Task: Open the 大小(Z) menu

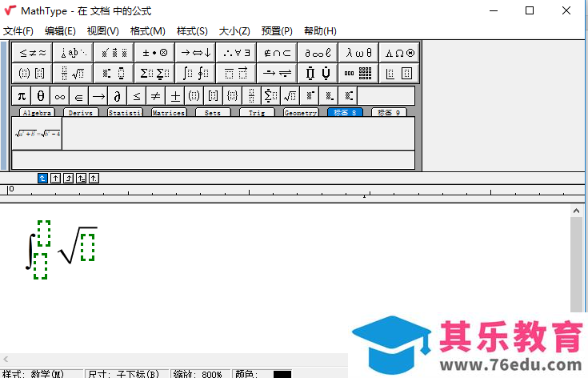Action: coord(234,30)
